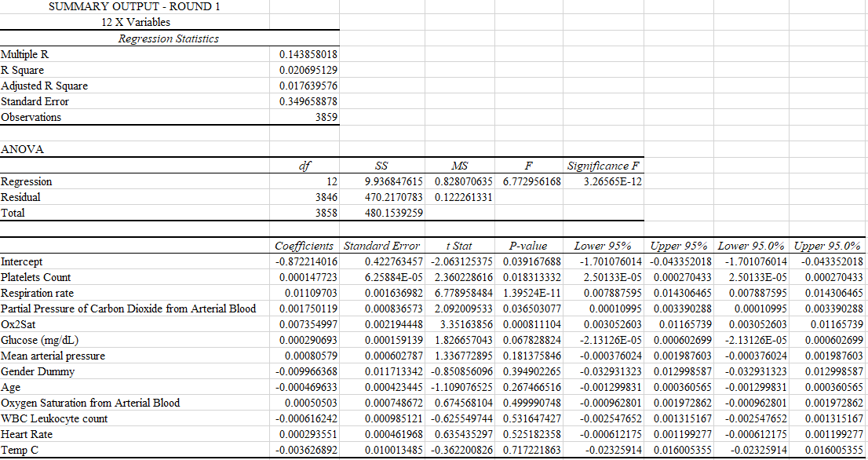This screenshot has height=460, width=868.
Task: Select the 'MS' column header
Action: coord(459,166)
